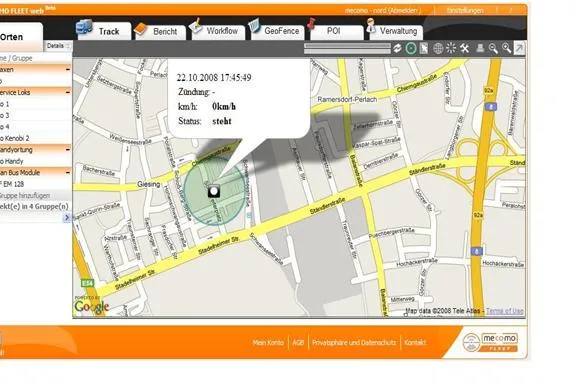
Task: Select the 'EM 128' list entry
Action: 36,184
